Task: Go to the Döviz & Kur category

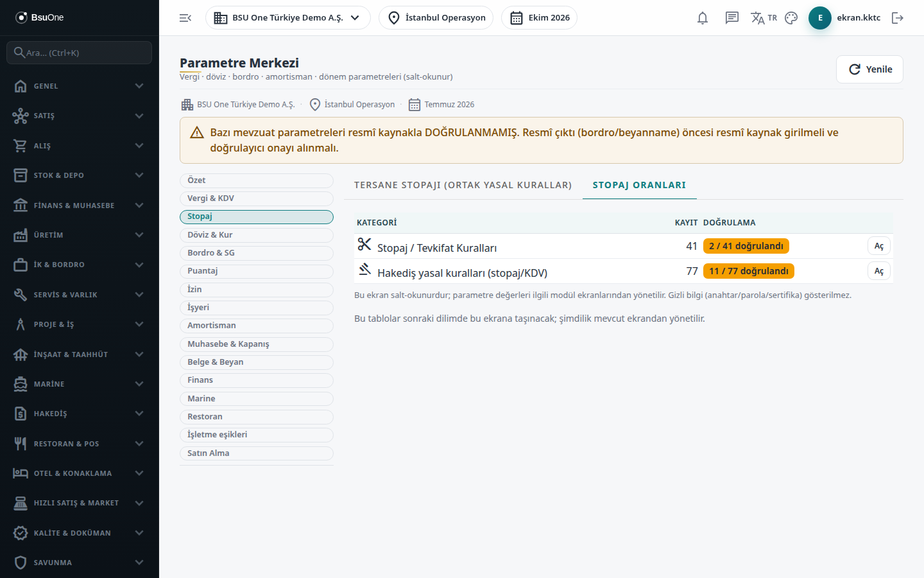Action: pyautogui.click(x=257, y=235)
